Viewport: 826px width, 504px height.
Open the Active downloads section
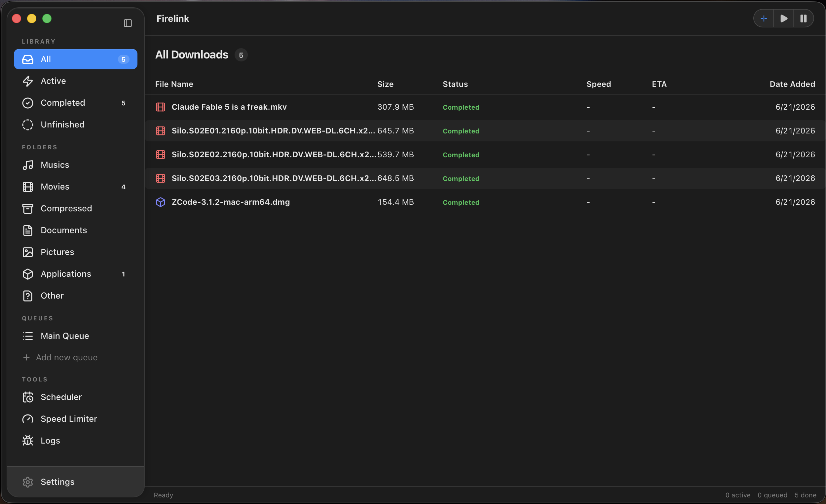click(x=75, y=81)
